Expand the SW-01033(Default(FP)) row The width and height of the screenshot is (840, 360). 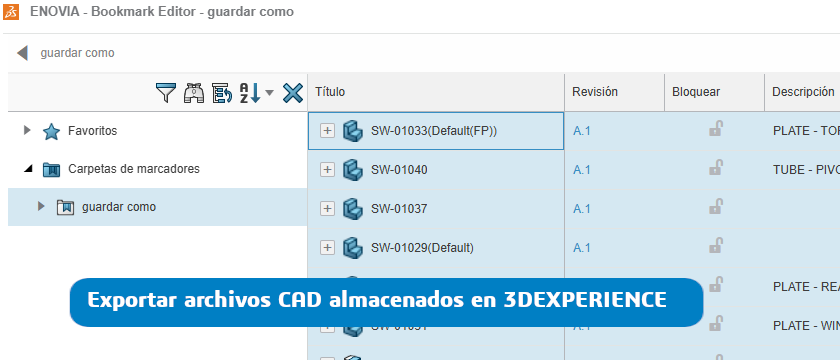click(x=327, y=131)
